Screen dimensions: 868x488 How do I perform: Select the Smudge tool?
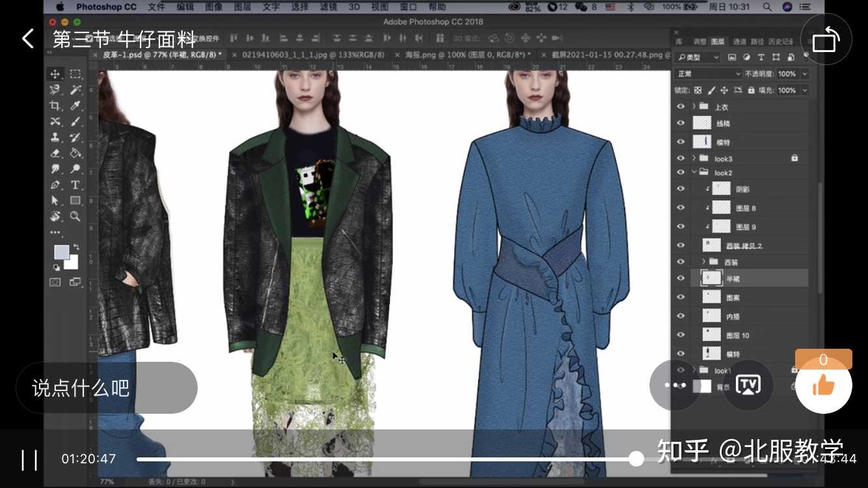tap(55, 169)
